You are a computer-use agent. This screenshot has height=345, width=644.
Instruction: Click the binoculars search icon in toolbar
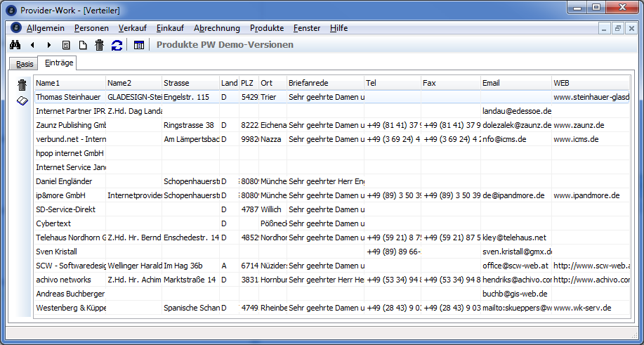pos(15,45)
